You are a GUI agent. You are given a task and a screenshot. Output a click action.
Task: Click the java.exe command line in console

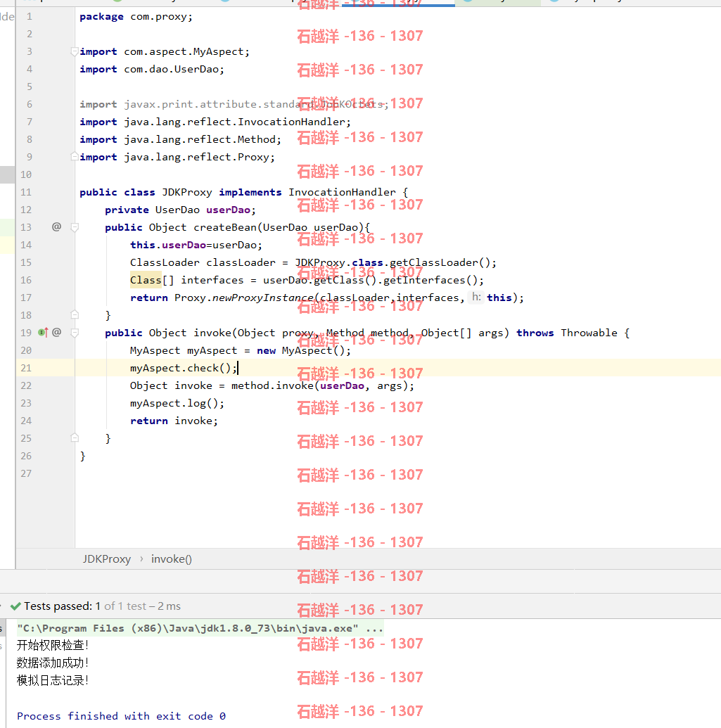(x=200, y=628)
